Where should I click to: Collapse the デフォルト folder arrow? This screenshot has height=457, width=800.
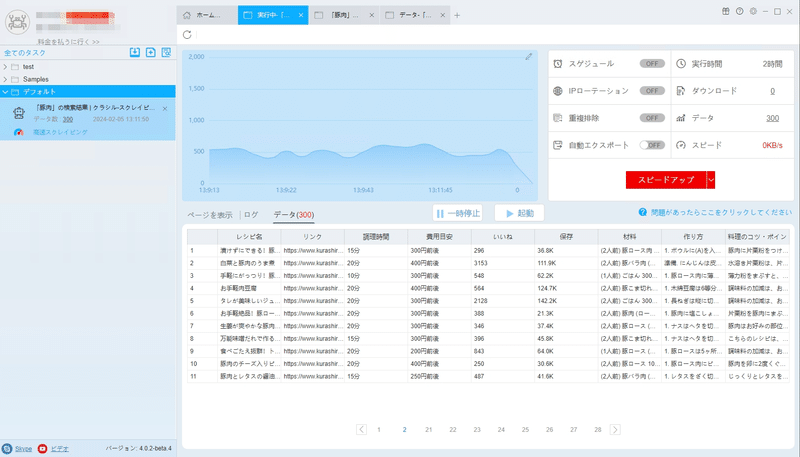click(x=5, y=92)
